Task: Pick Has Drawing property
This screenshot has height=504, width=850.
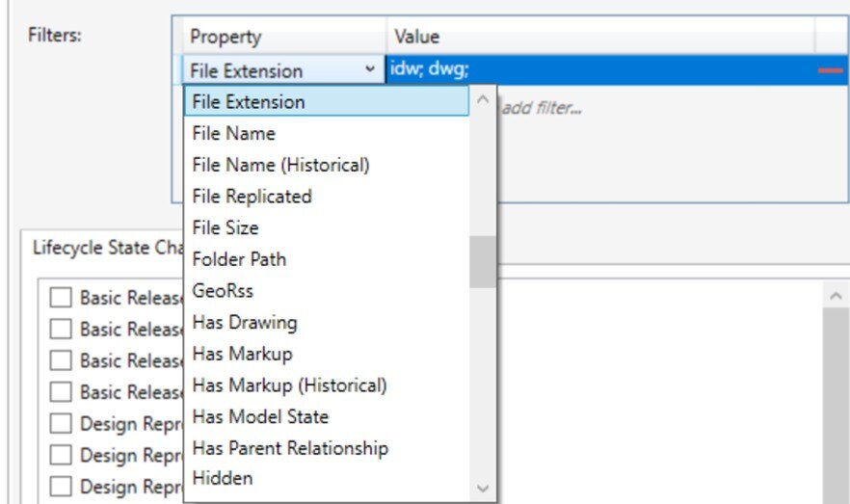Action: [245, 322]
